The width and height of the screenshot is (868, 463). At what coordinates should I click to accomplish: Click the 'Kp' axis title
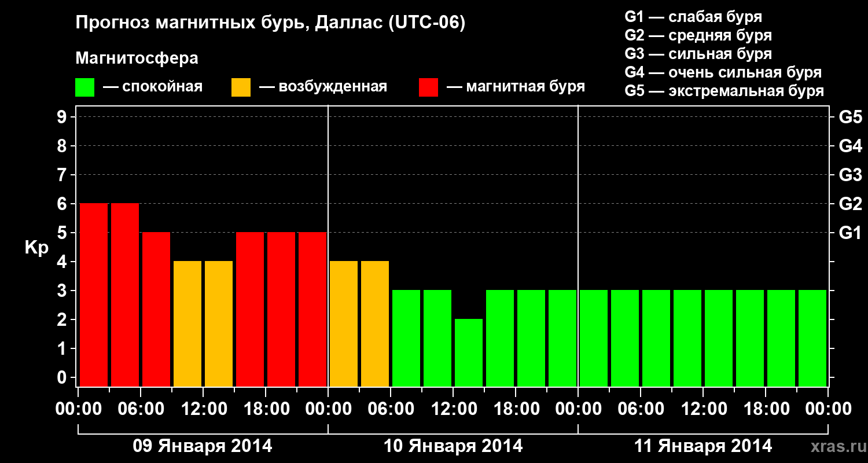click(x=37, y=248)
